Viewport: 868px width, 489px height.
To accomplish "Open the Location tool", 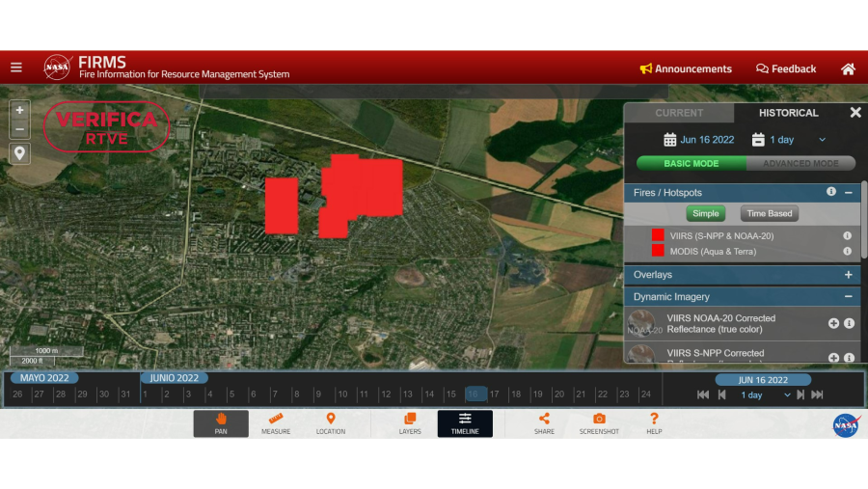I will tap(330, 423).
